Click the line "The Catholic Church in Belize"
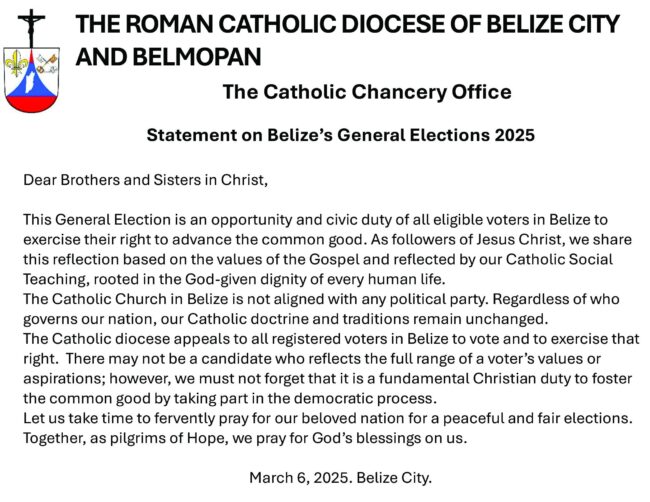650x502 pixels. [x=324, y=300]
